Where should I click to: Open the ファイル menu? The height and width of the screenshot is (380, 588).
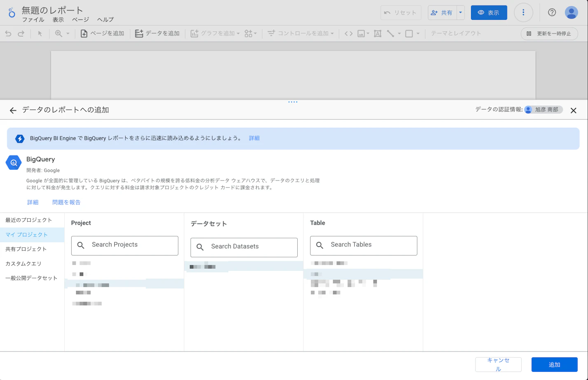[33, 20]
